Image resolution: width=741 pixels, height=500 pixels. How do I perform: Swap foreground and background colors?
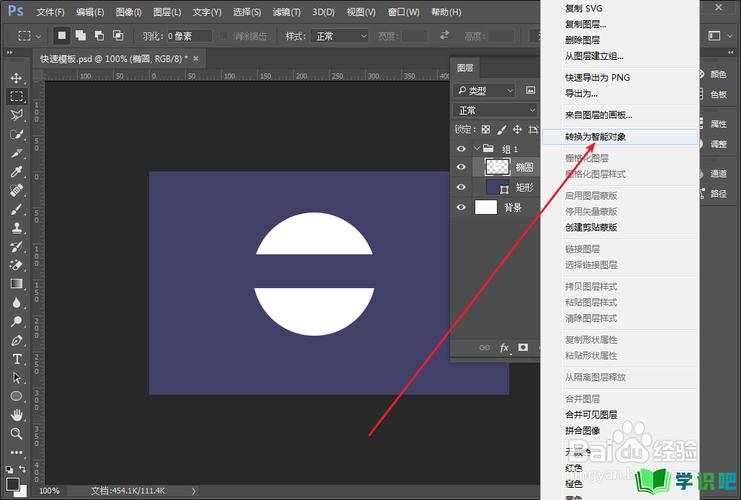click(23, 469)
